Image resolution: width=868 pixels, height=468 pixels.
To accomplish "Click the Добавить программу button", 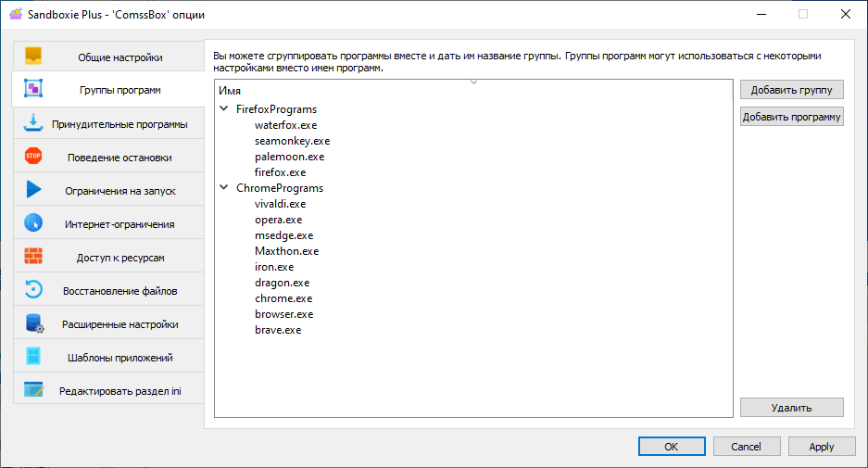I will [x=792, y=117].
